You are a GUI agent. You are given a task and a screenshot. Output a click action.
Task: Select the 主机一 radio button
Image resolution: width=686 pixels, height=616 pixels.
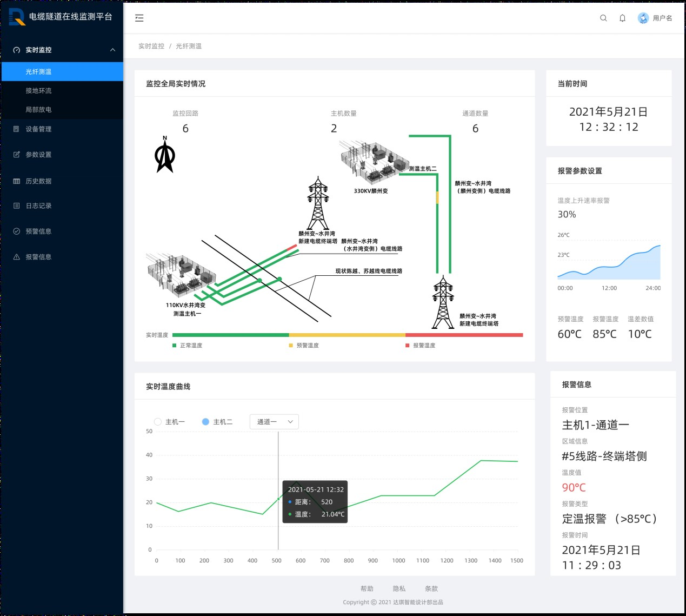coord(158,422)
